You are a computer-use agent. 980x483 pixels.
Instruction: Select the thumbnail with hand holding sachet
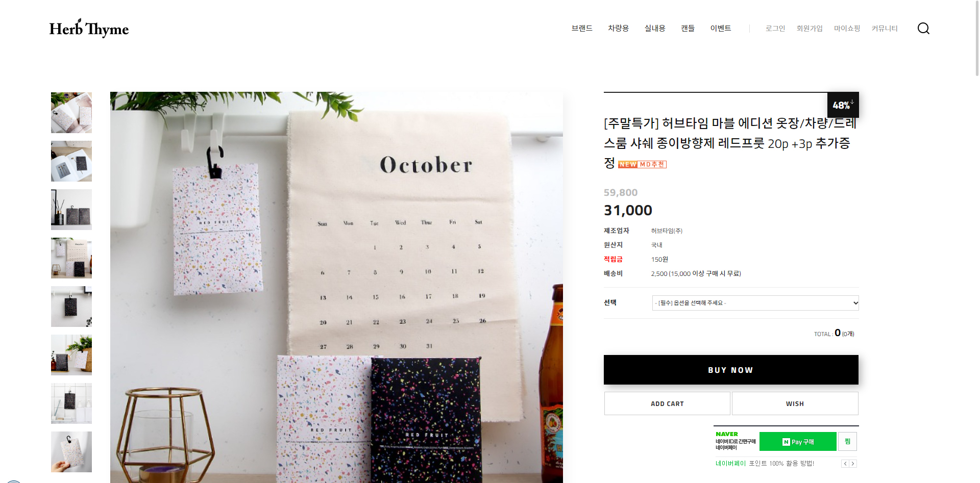coord(71,452)
